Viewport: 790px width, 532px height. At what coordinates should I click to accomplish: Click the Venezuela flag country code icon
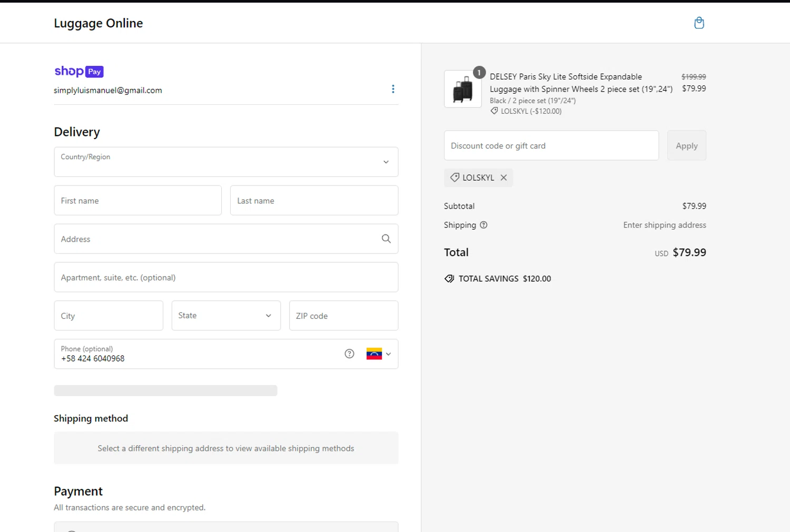[374, 354]
